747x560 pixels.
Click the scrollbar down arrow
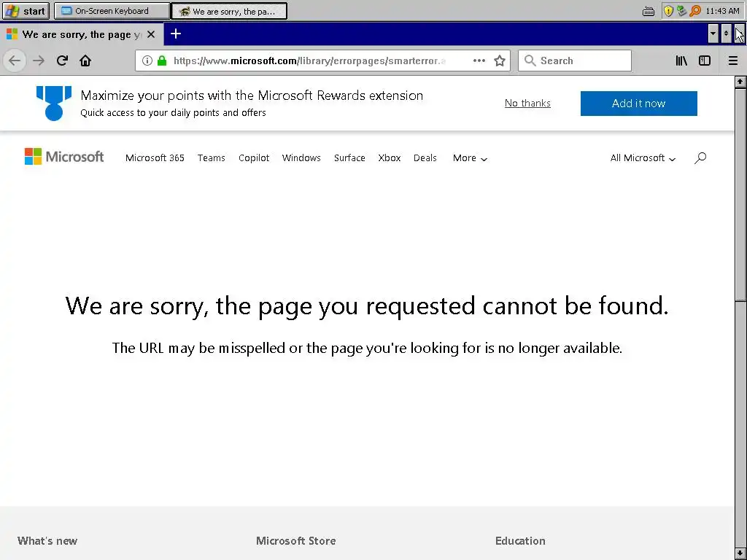pos(740,553)
